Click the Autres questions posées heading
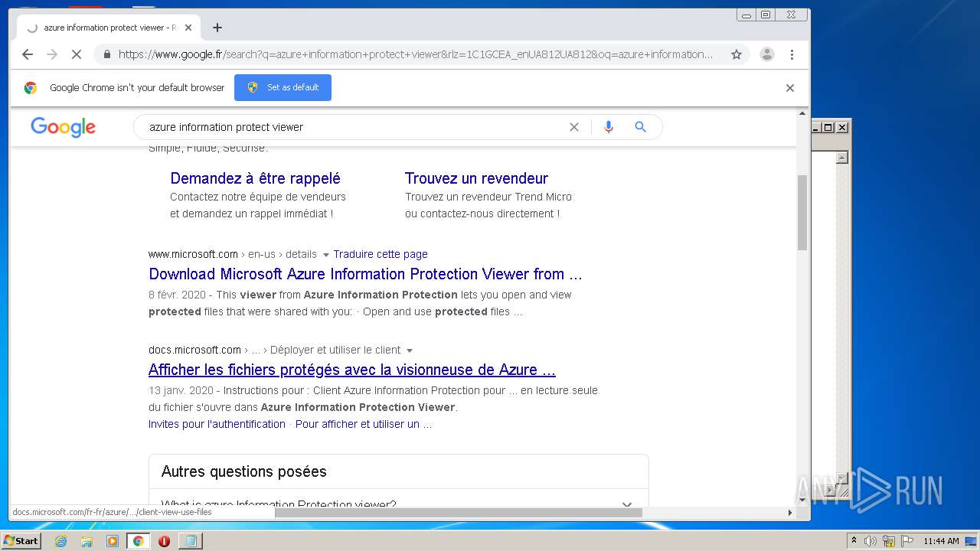The image size is (980, 551). tap(244, 471)
